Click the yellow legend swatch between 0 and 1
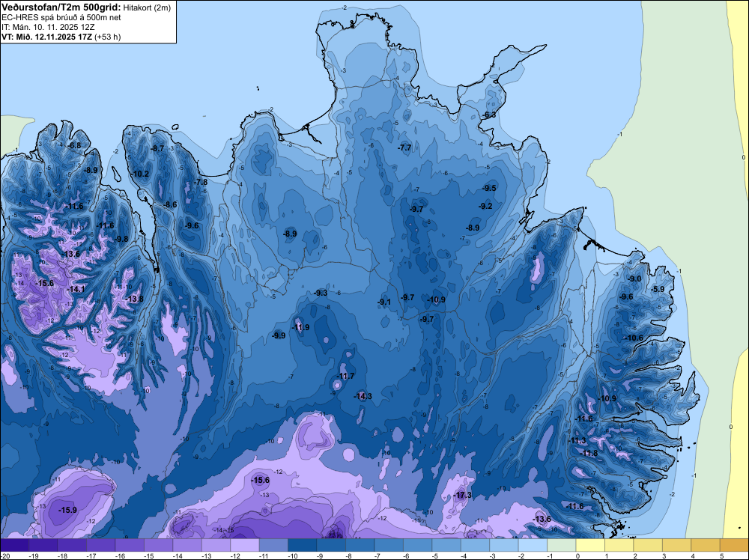This screenshot has height=560, width=749. point(590,545)
